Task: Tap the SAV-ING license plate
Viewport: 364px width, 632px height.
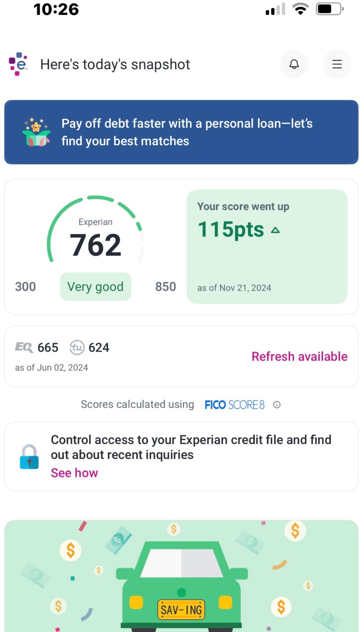Action: [x=182, y=609]
